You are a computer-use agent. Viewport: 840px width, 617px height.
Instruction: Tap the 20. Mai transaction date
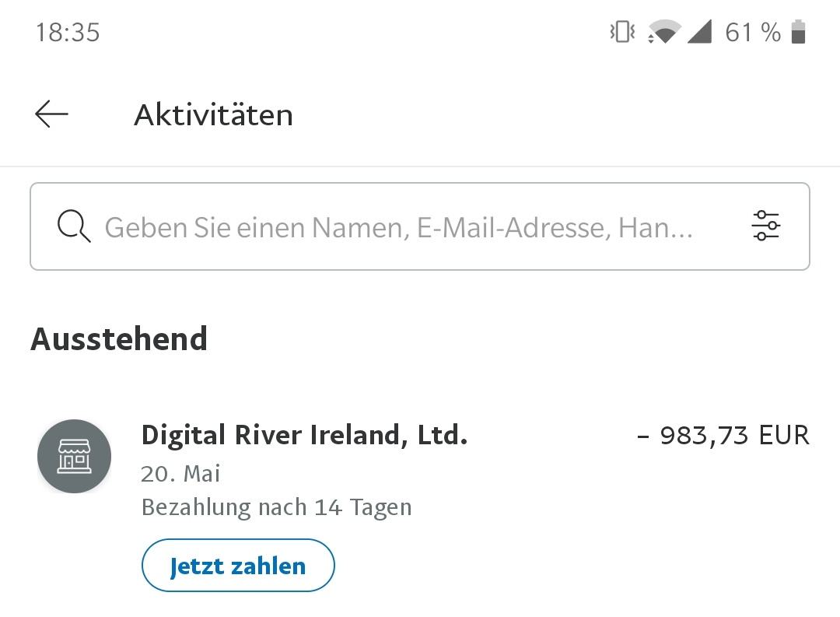pos(180,474)
